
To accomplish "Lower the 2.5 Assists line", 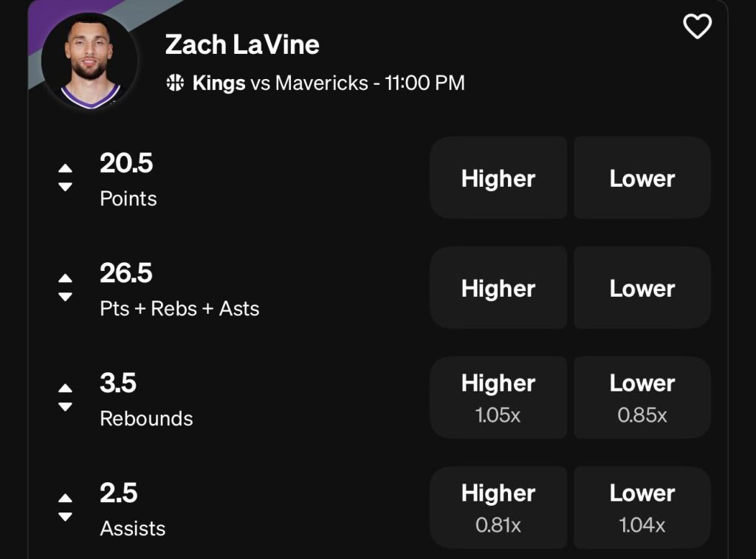I will 66,517.
